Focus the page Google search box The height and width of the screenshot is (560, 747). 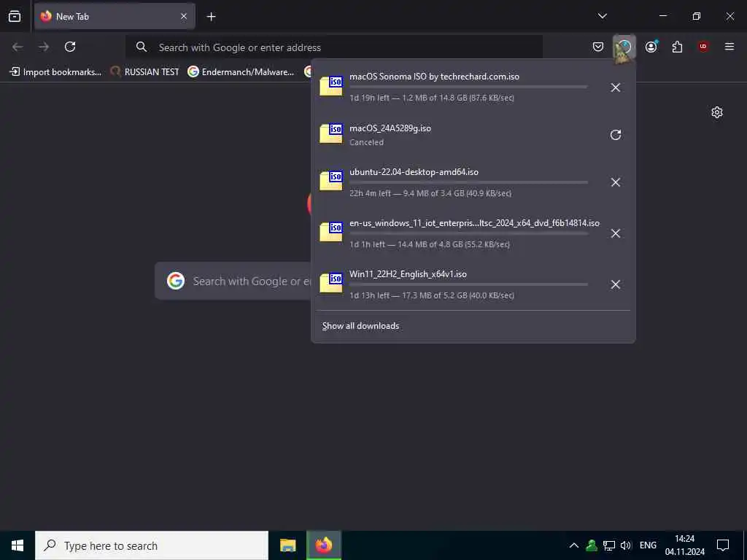coord(233,281)
